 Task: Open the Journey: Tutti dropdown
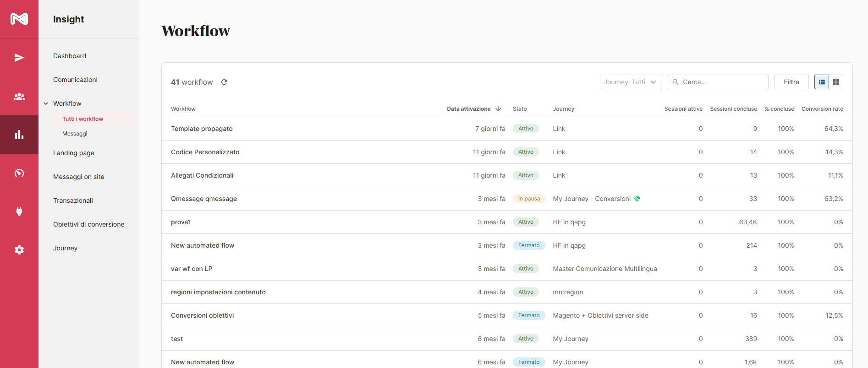(x=630, y=82)
